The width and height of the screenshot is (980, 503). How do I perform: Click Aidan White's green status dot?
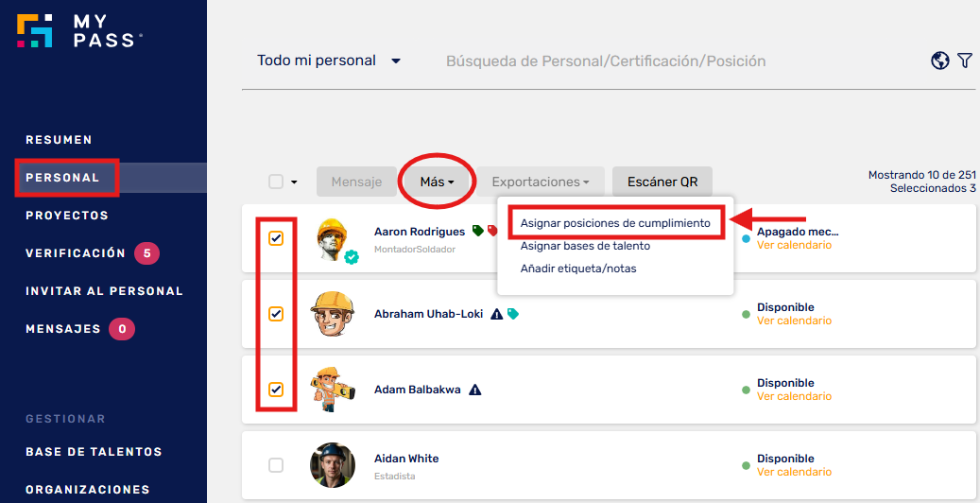click(746, 465)
